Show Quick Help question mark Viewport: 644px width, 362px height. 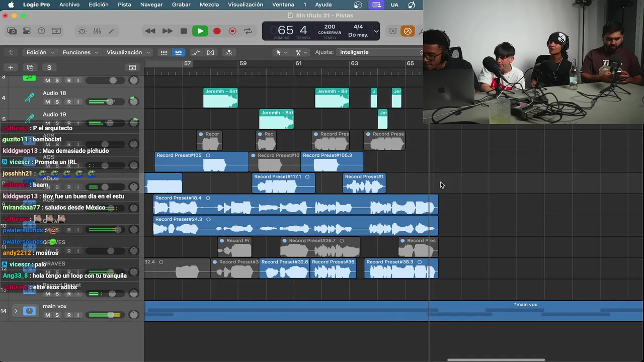coord(41,31)
